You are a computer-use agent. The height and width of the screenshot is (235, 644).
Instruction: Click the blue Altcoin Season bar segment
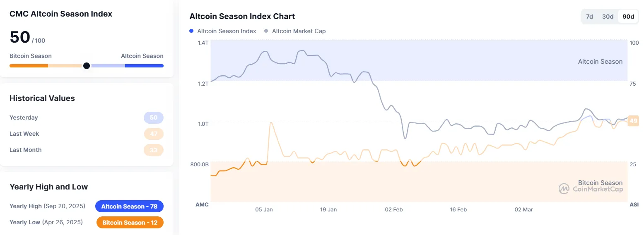coord(144,66)
